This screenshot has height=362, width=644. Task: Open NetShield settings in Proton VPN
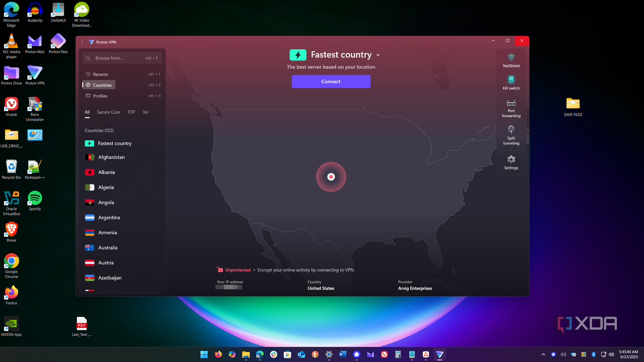point(511,60)
